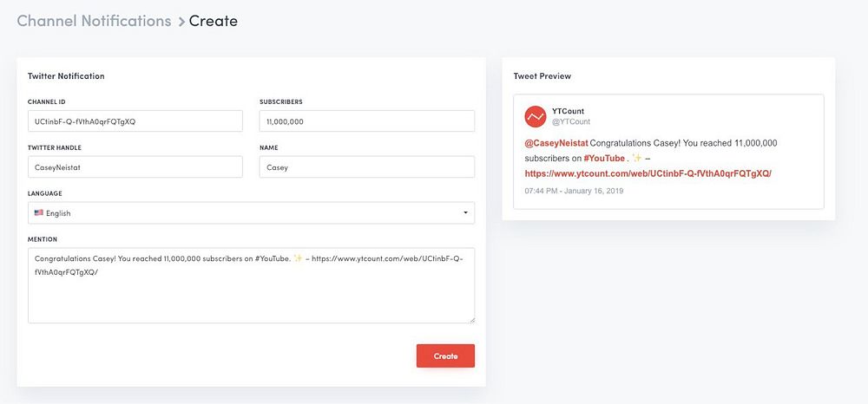Open the @CaseyNeistat mention link
The width and height of the screenshot is (868, 404).
point(556,143)
